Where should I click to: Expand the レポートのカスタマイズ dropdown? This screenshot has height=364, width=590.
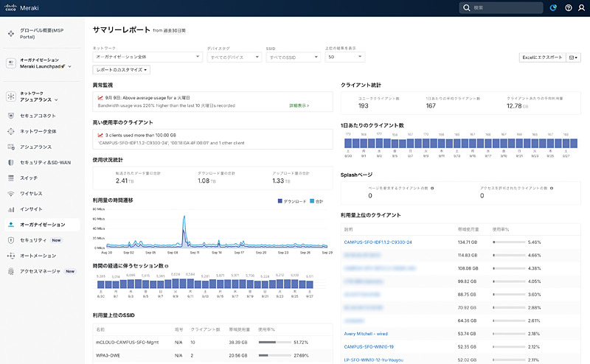[122, 69]
